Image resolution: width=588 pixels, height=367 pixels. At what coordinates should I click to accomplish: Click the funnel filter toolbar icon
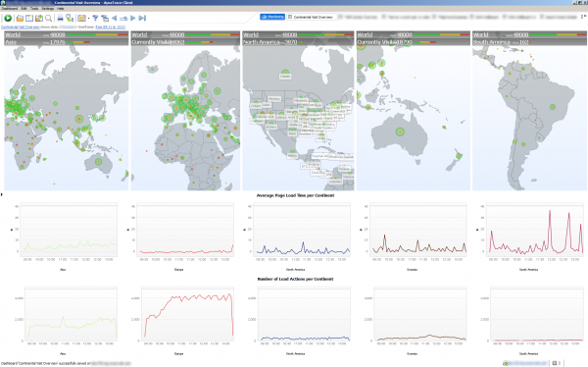[x=95, y=18]
